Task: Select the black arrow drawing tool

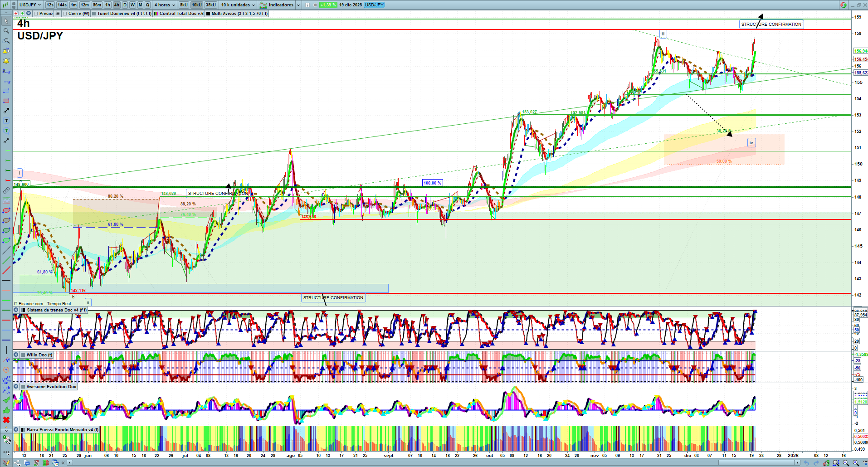Action: 6,111
